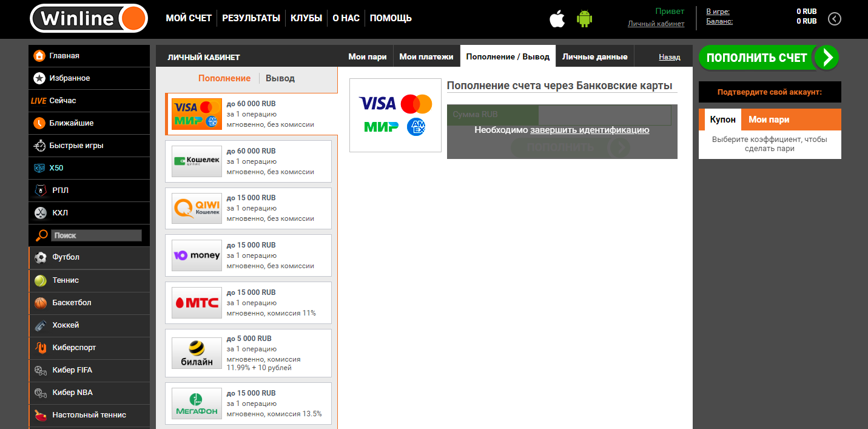
Task: Open the МОЙ СЧЕТ menu
Action: pyautogui.click(x=189, y=18)
